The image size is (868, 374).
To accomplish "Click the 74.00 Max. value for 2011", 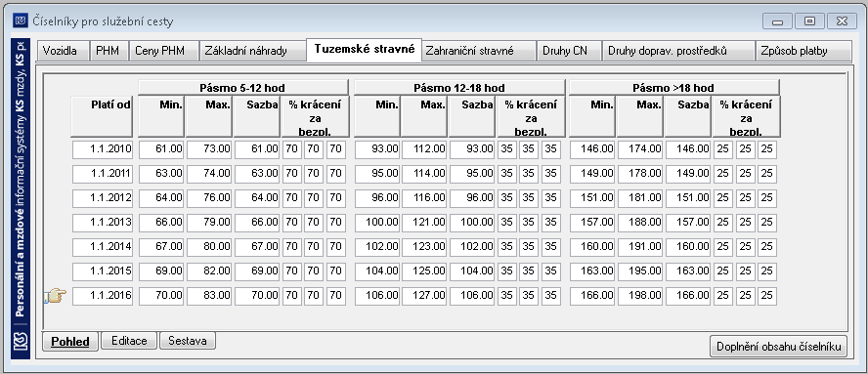I will coord(209,174).
